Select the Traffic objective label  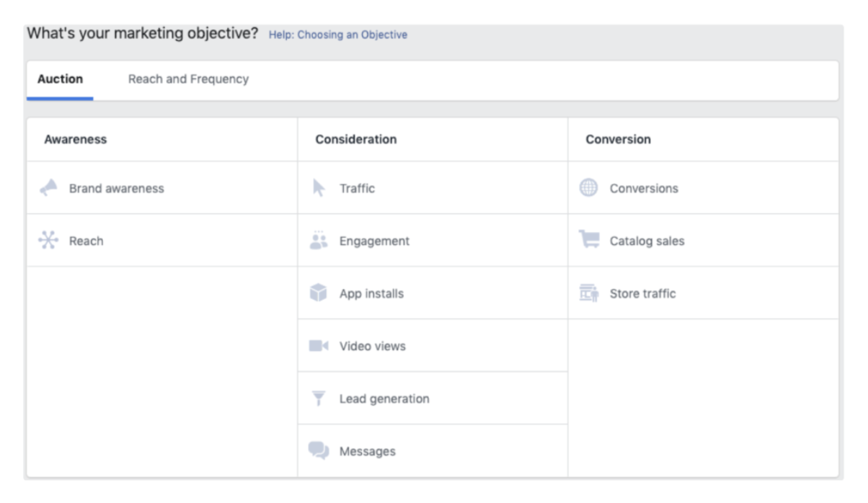[358, 189]
